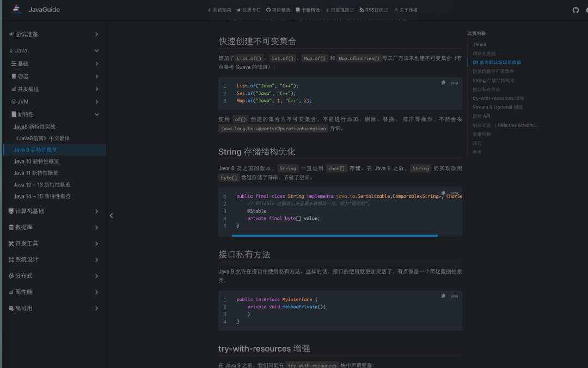
Task: Click the try-with-resources 增强 heading
Action: coord(265,348)
